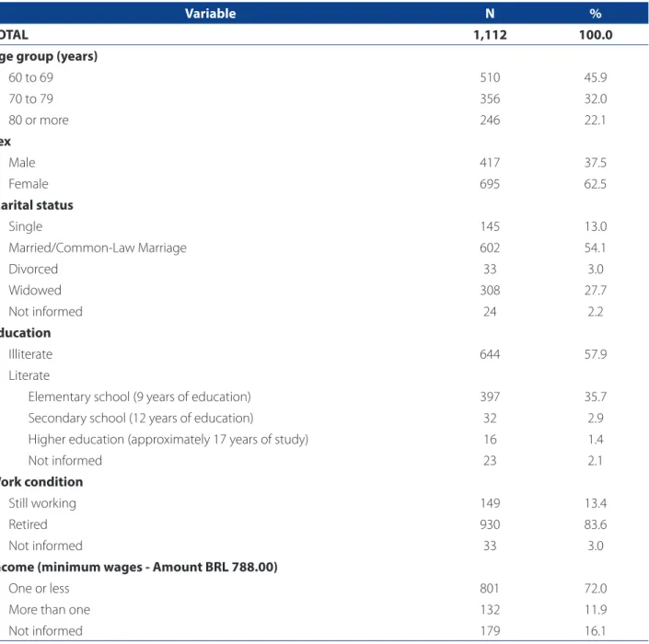The width and height of the screenshot is (649, 644).
Task: Select the 'ducation' heading
Action: [25, 333]
